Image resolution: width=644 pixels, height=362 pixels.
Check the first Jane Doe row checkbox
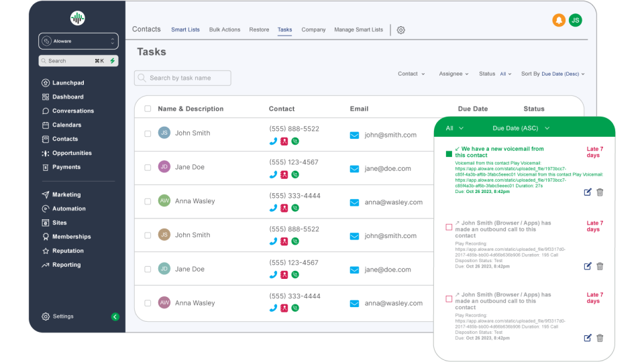(148, 168)
